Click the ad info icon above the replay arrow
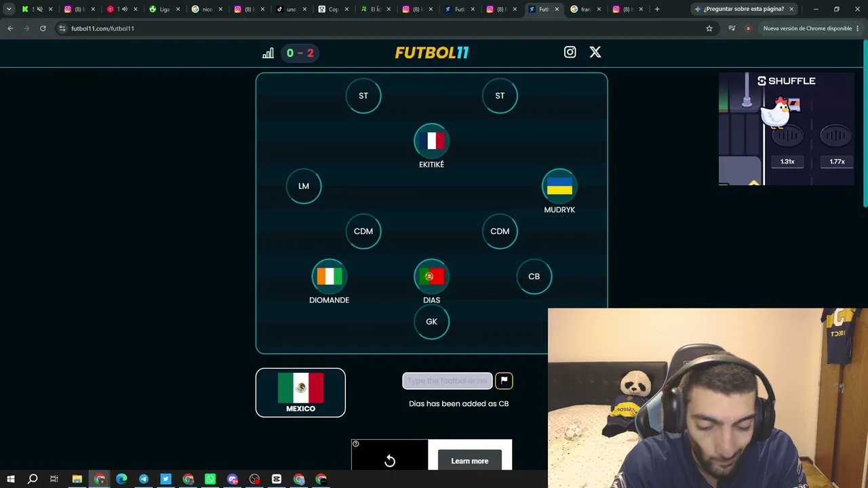868x488 pixels. pyautogui.click(x=355, y=444)
